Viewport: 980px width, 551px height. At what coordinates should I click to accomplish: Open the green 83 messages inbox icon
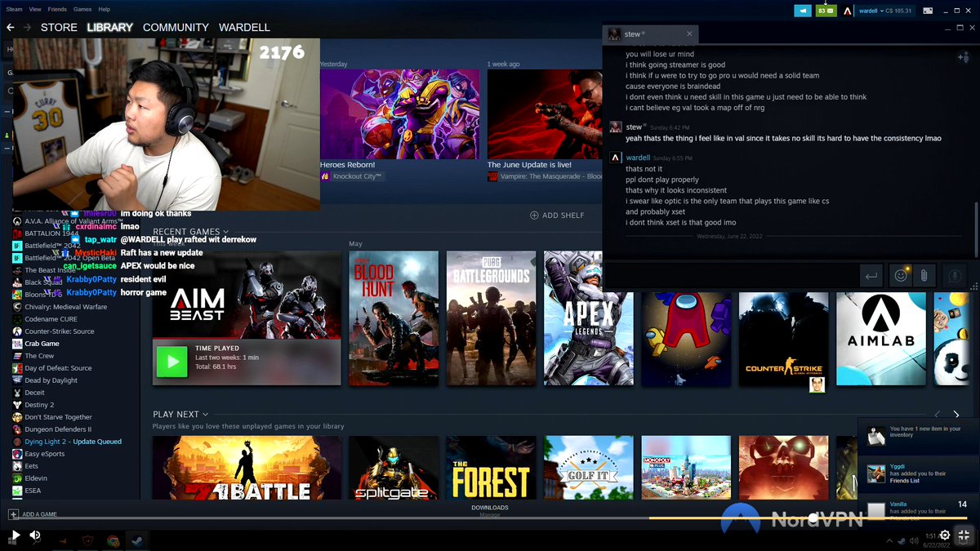[x=826, y=11]
